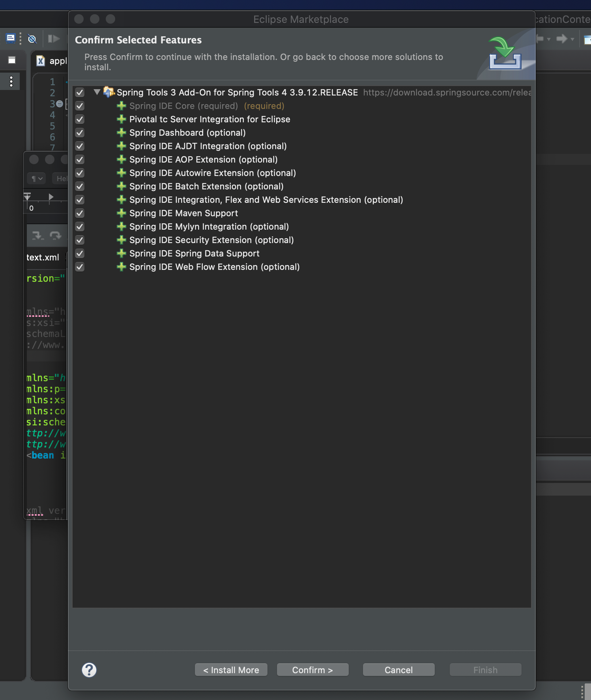Click the plus icon beside Spring IDE AJDT Integration
The height and width of the screenshot is (700, 591).
122,146
